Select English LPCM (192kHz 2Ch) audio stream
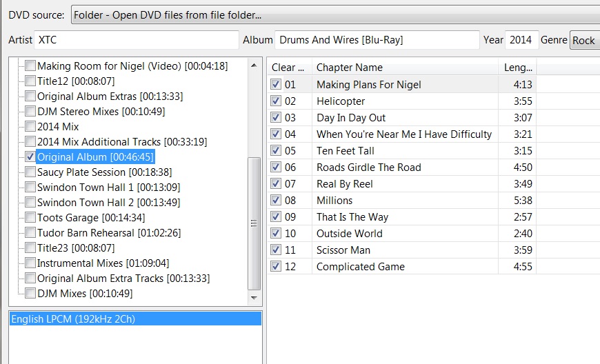Viewport: 600px width, 364px height. [x=135, y=319]
